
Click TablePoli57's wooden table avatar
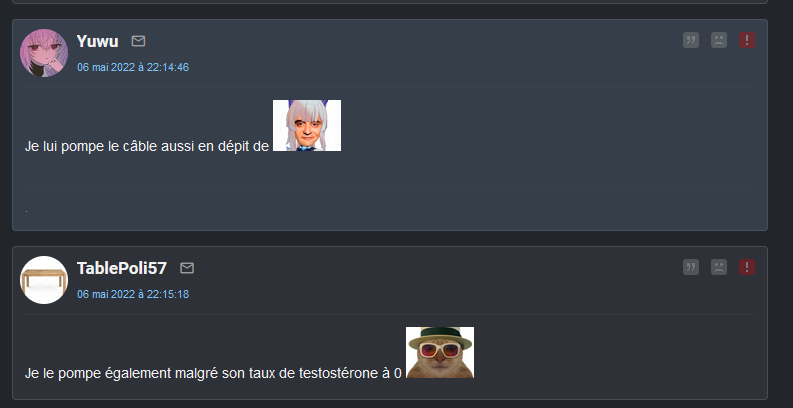pos(44,280)
